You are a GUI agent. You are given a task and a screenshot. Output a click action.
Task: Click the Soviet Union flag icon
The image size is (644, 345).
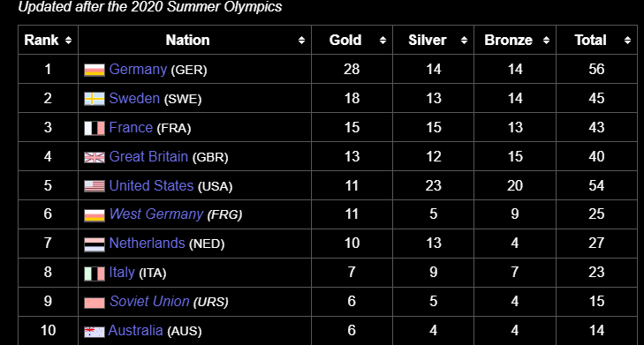(95, 303)
